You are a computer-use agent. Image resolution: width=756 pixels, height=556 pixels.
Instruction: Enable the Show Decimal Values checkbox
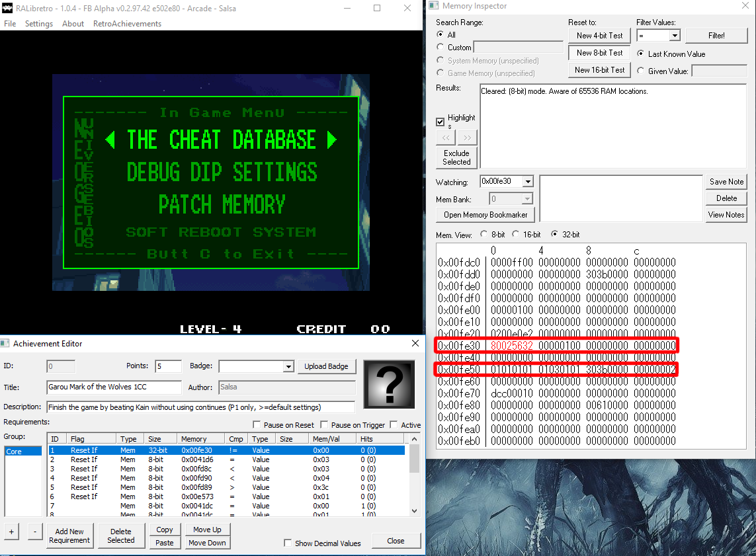click(x=288, y=543)
